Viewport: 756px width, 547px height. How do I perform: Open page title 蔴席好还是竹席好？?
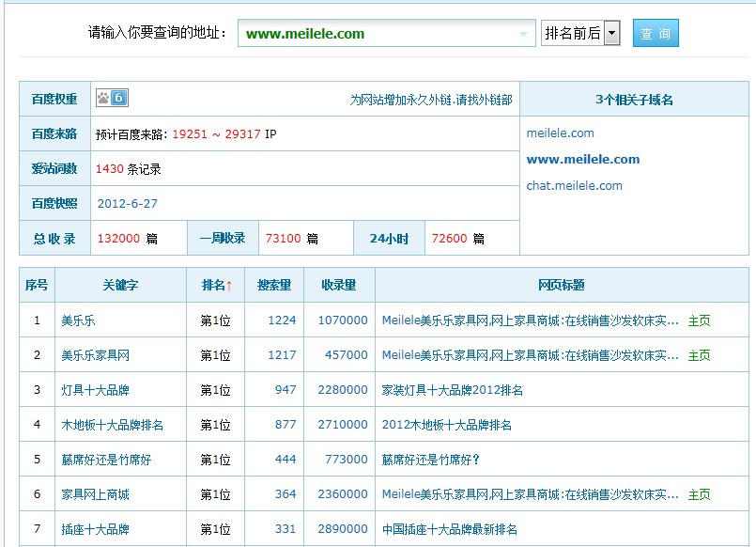[x=430, y=460]
